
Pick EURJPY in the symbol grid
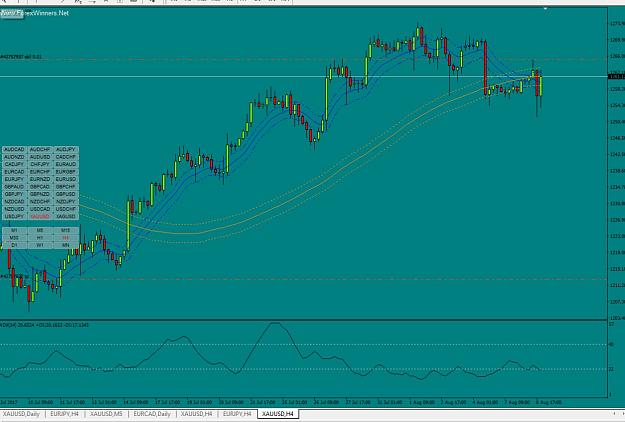click(x=14, y=179)
